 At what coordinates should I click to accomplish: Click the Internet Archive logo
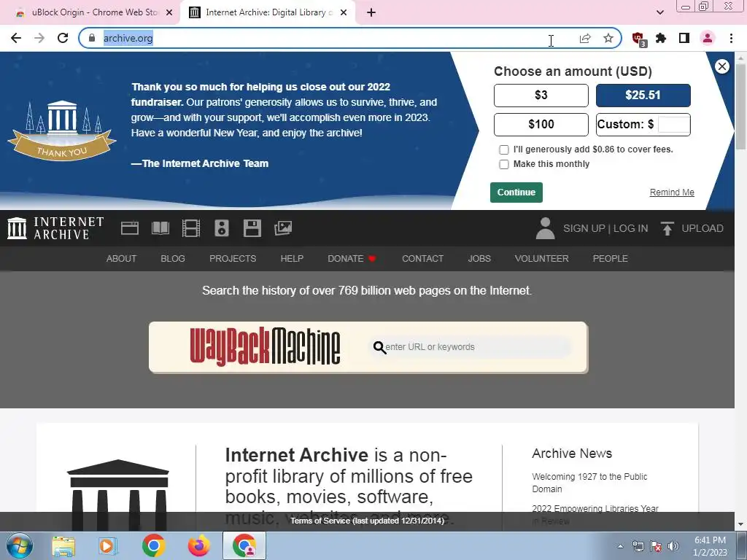coord(55,228)
